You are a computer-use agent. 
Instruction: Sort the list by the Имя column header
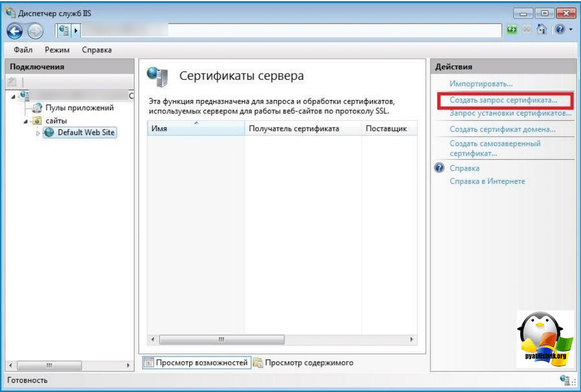195,129
